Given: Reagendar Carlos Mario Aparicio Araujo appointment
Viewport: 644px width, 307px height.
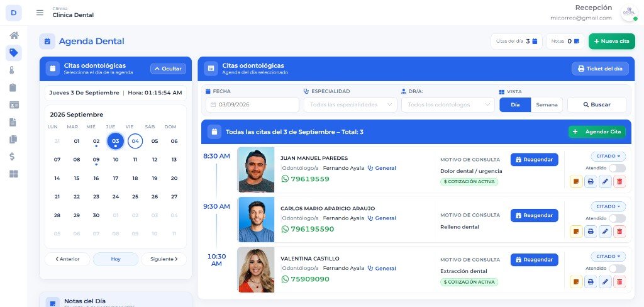Looking at the screenshot, I should tap(535, 215).
